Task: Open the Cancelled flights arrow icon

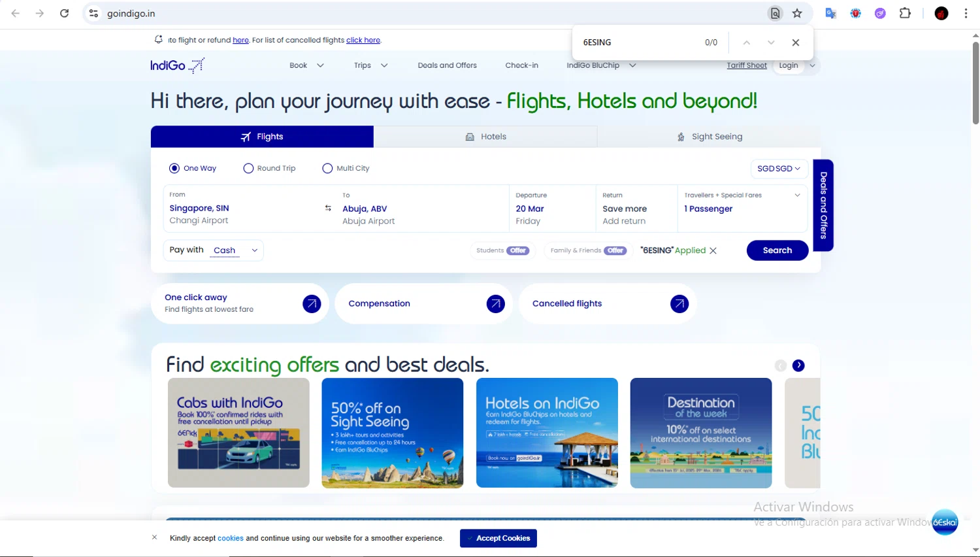Action: pyautogui.click(x=679, y=303)
